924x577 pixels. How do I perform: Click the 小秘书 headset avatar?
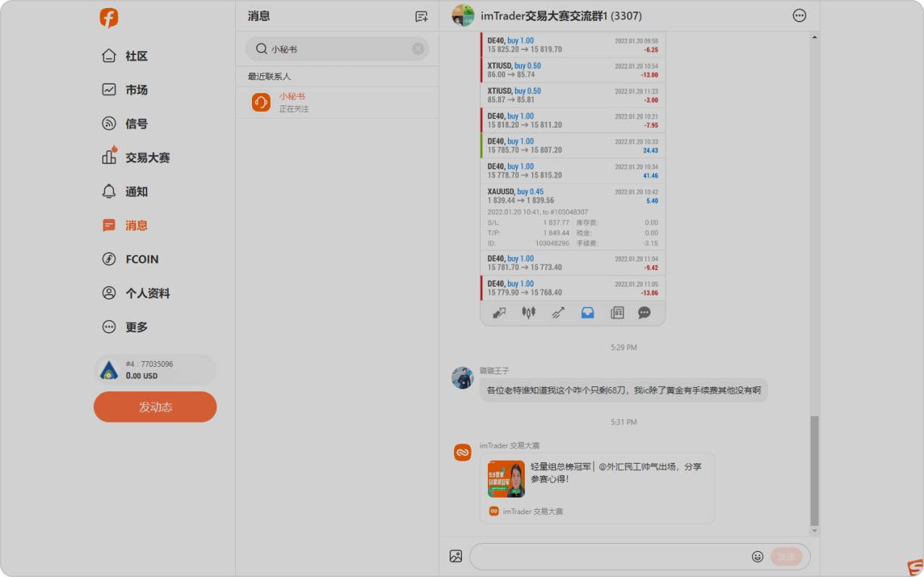tap(261, 103)
